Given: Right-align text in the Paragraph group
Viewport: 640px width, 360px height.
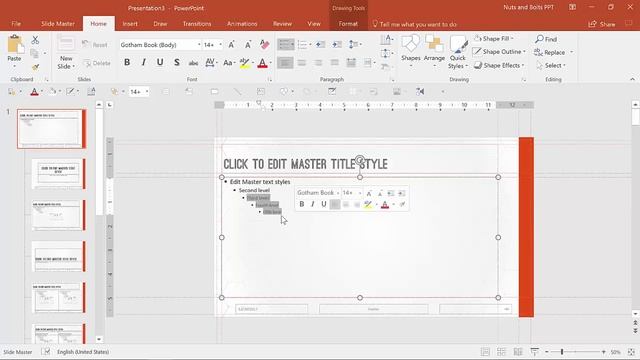Looking at the screenshot, I should coord(318,62).
